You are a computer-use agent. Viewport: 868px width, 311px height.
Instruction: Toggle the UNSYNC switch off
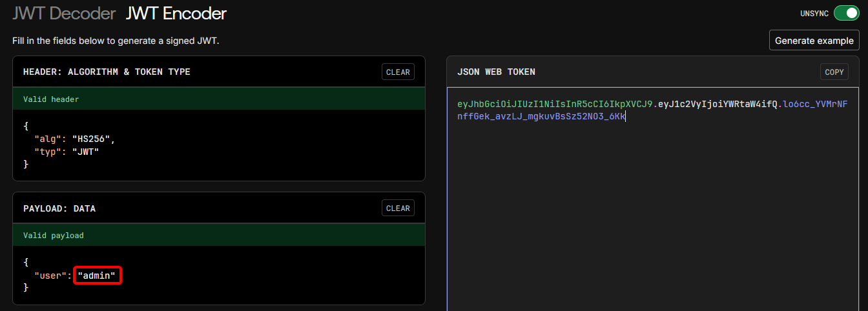point(846,13)
